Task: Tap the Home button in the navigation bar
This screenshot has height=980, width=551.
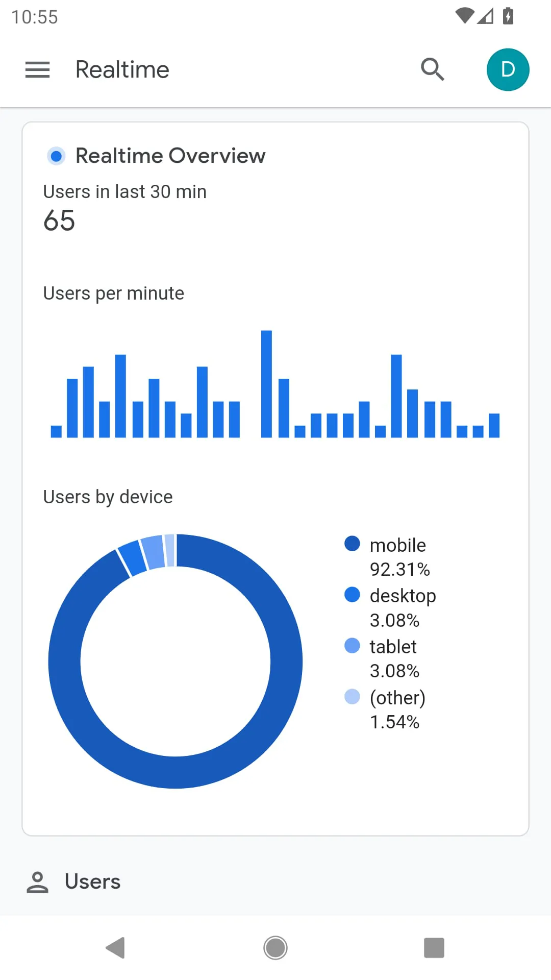Action: 275,948
